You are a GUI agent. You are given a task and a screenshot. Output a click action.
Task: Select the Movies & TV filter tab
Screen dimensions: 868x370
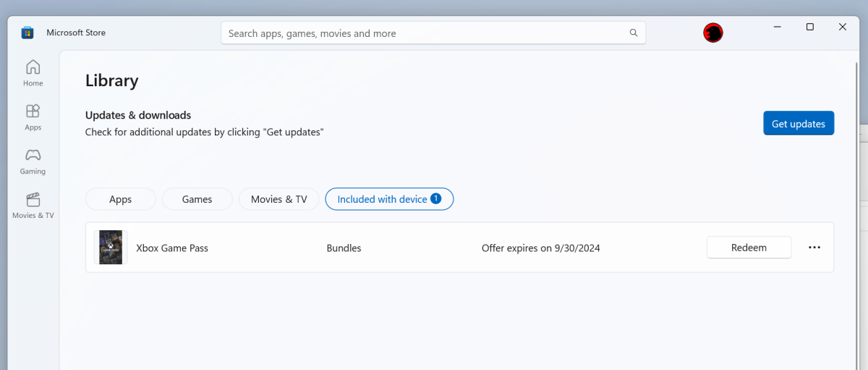pos(278,199)
